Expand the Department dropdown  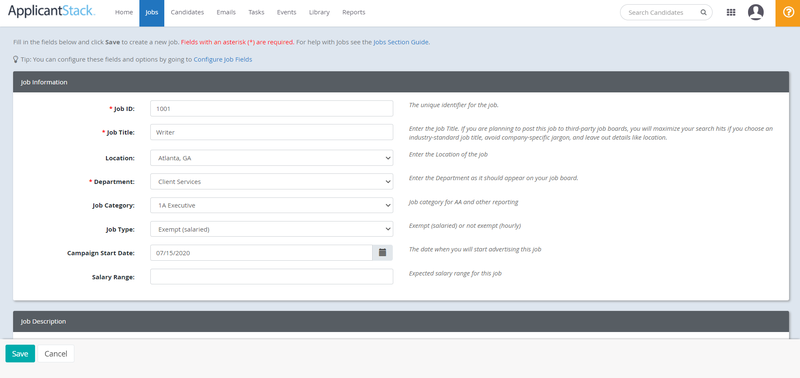coord(272,182)
